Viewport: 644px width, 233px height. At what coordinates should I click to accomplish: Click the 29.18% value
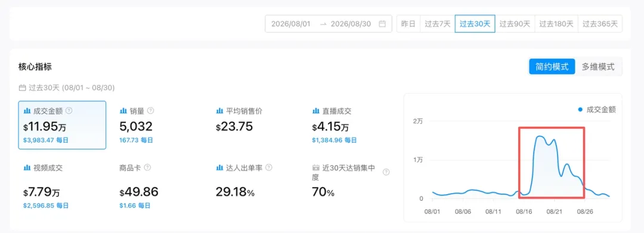point(235,191)
